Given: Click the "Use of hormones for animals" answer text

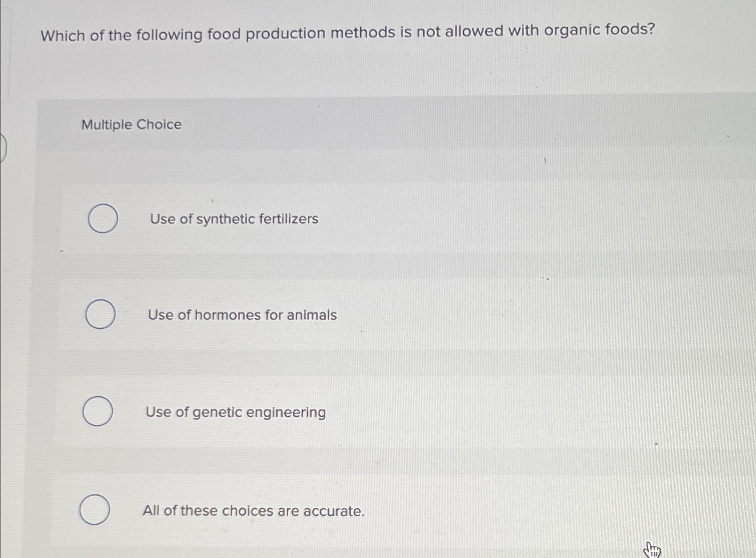Looking at the screenshot, I should 243,315.
